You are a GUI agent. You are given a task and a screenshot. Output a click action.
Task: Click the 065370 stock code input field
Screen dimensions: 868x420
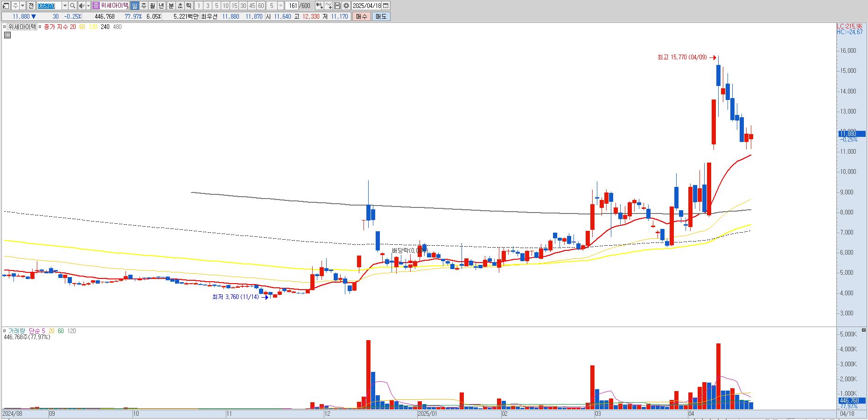[49, 6]
